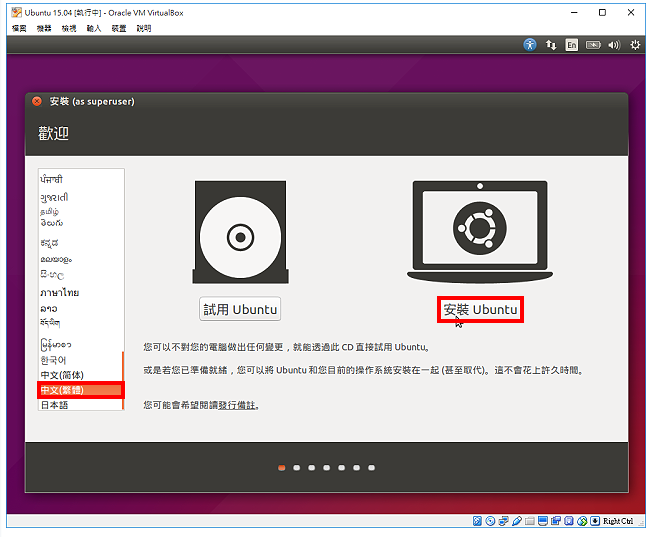
Task: Click the 安裝 Ubuntu button
Action: pos(480,310)
